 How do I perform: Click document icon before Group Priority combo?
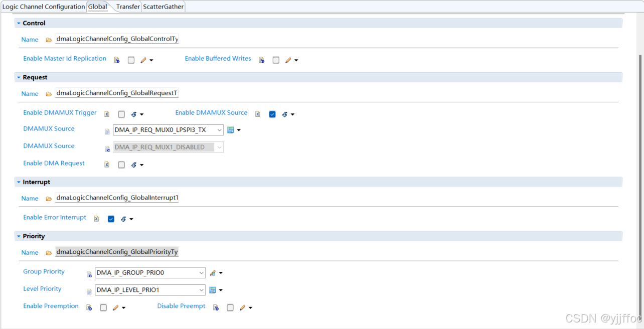pyautogui.click(x=89, y=274)
